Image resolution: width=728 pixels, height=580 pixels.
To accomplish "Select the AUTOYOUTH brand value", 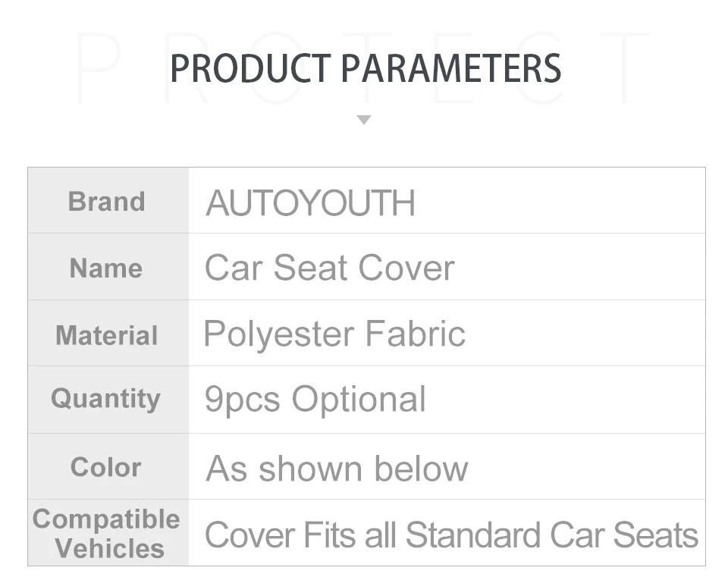I will pos(310,203).
